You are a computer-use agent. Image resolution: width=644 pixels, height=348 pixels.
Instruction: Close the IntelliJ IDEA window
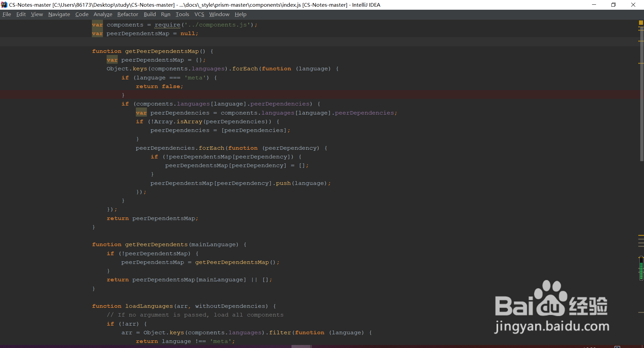(x=633, y=5)
